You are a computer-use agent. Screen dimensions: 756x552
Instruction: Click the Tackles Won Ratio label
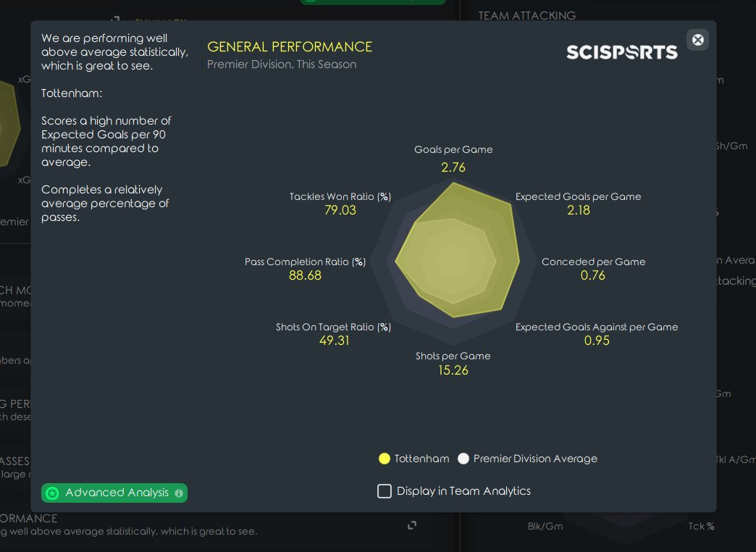point(340,196)
